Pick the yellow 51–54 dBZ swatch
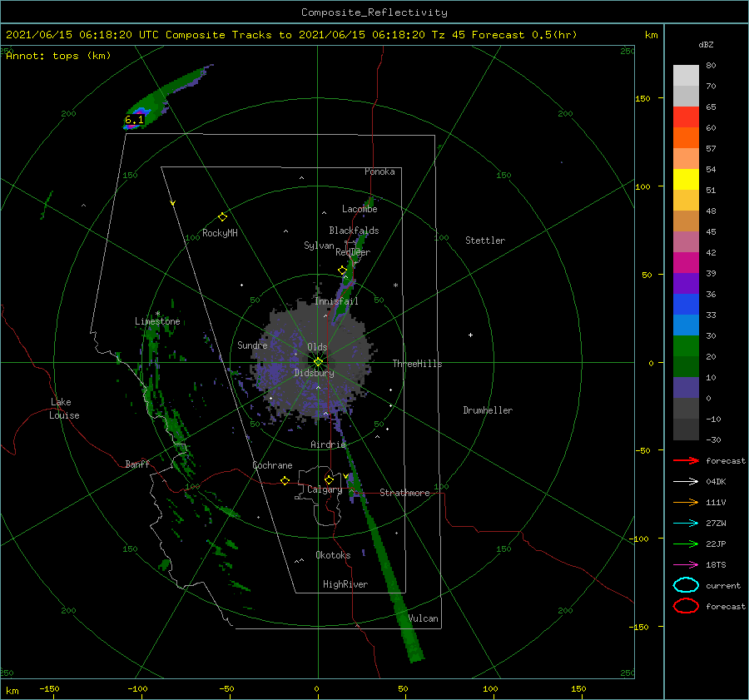This screenshot has height=700, width=749. [686, 180]
